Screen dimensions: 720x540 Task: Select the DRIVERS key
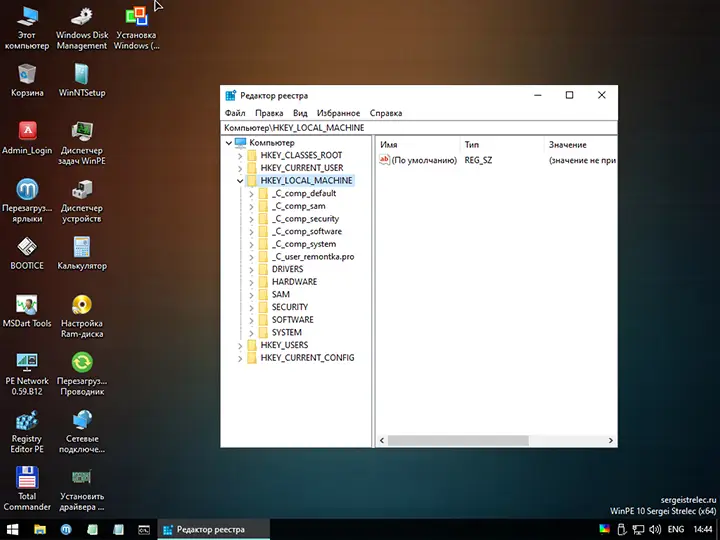[287, 269]
